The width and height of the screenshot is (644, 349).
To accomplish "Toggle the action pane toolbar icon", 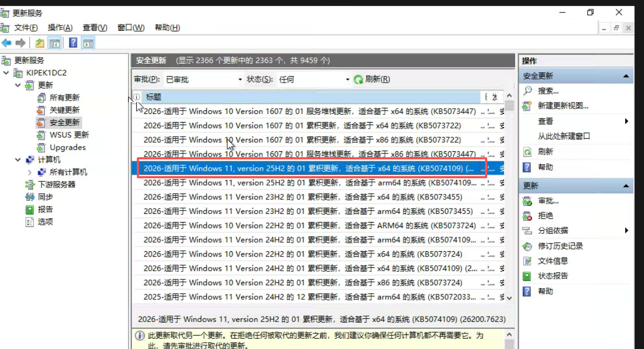I will pyautogui.click(x=88, y=43).
